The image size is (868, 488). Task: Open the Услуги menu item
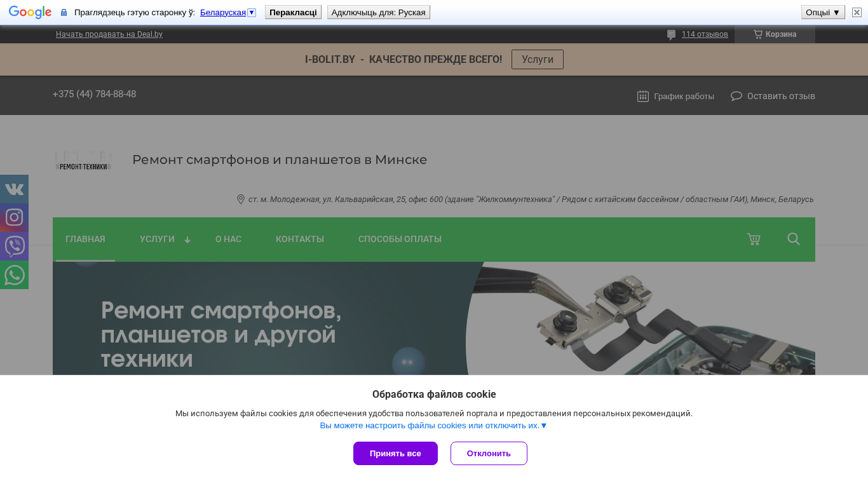pos(157,239)
